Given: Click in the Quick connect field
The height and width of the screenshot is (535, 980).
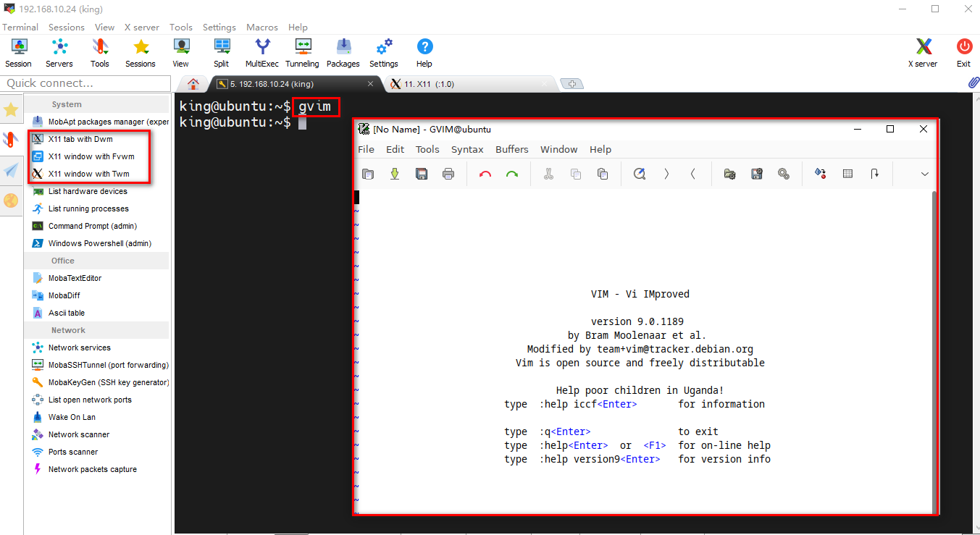Looking at the screenshot, I should click(x=85, y=83).
